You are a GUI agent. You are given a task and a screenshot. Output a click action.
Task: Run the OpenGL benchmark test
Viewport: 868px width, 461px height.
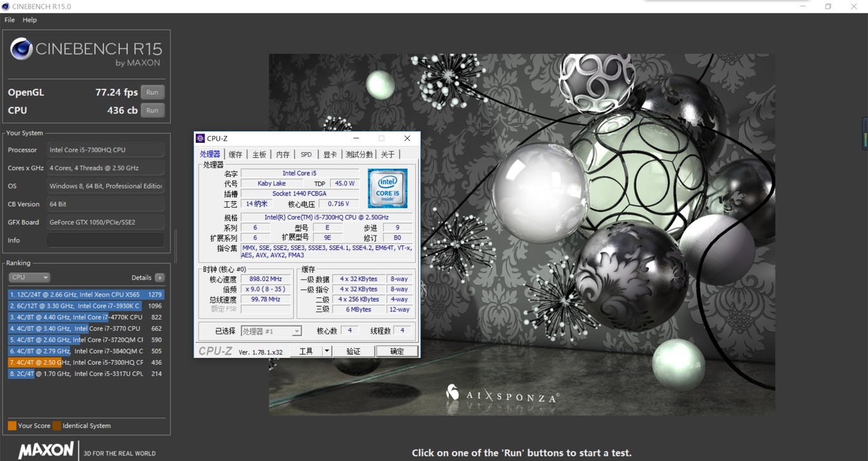coord(152,92)
